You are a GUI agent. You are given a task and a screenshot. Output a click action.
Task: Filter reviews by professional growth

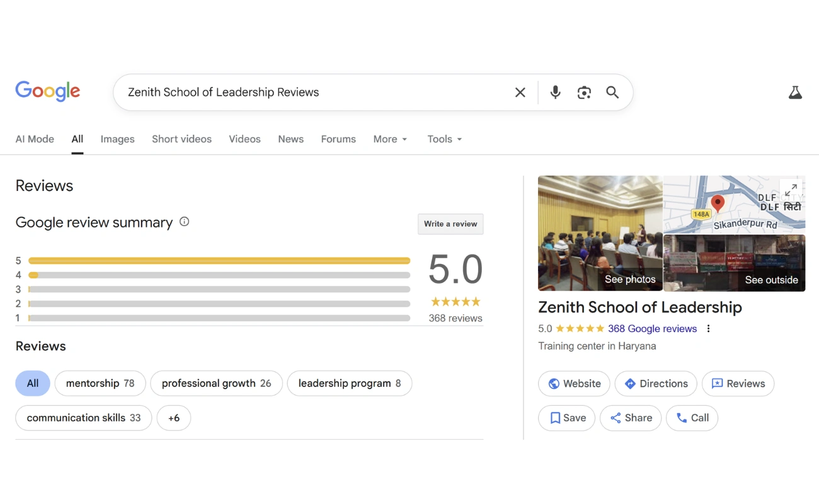click(216, 383)
